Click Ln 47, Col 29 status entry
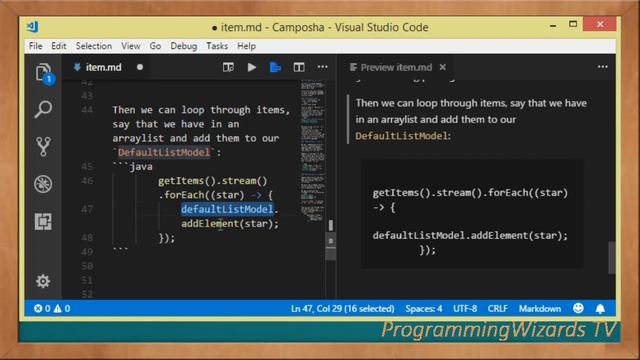Image resolution: width=640 pixels, height=360 pixels. [x=342, y=309]
